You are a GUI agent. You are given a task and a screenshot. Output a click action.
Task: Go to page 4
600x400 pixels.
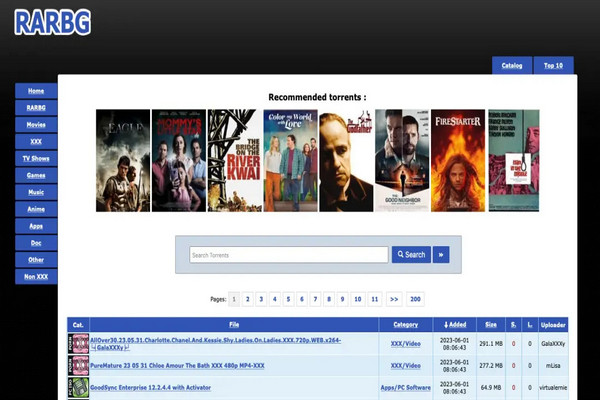coord(275,299)
